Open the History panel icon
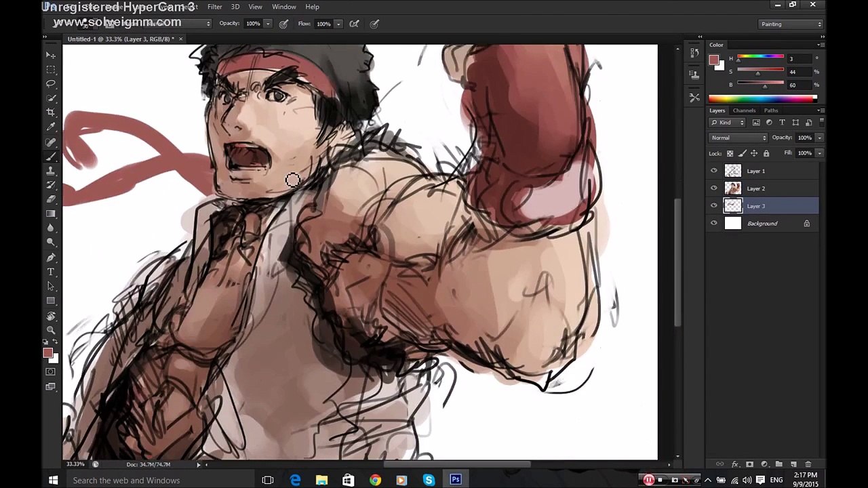 click(x=694, y=53)
